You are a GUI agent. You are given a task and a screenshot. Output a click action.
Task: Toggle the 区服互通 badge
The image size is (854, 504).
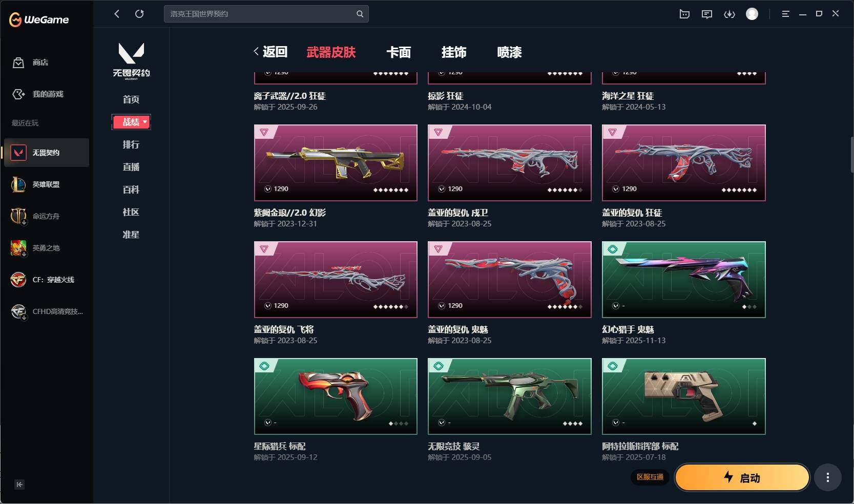(650, 477)
